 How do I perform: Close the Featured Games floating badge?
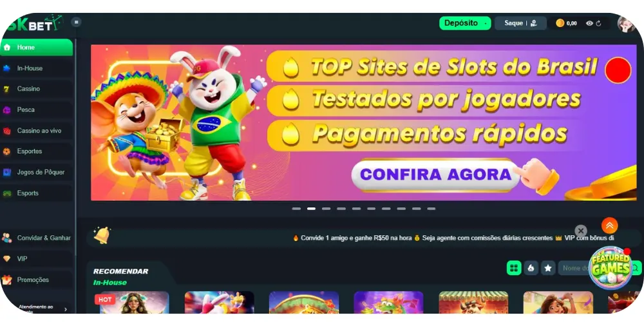[580, 231]
